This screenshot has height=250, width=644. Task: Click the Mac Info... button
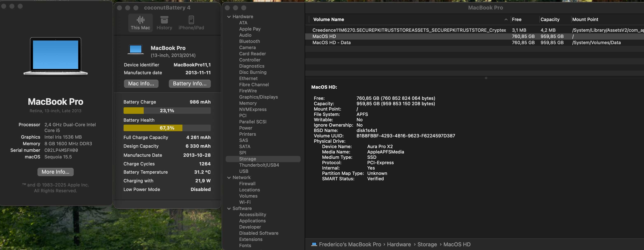pos(141,84)
